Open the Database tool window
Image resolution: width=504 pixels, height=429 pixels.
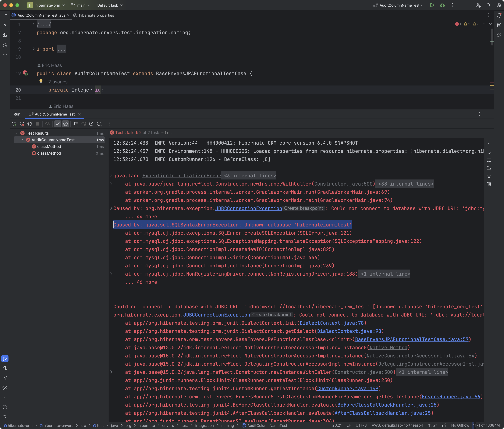pyautogui.click(x=499, y=25)
